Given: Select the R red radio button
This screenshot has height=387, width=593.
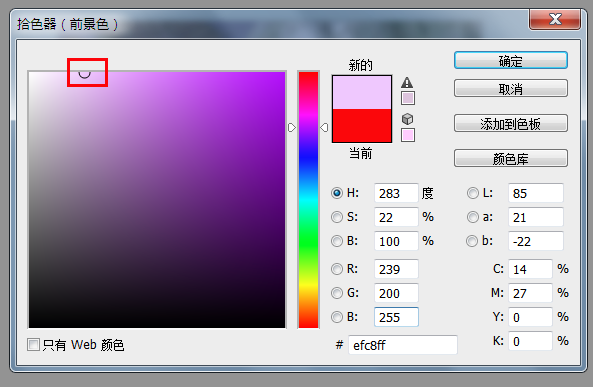Looking at the screenshot, I should pyautogui.click(x=337, y=269).
